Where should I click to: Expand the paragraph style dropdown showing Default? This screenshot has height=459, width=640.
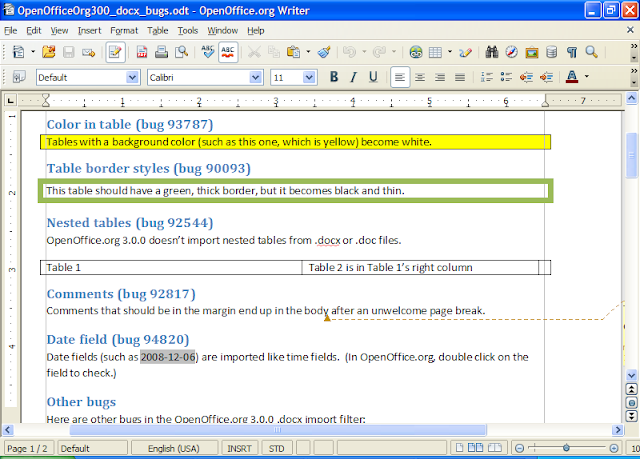(x=132, y=77)
